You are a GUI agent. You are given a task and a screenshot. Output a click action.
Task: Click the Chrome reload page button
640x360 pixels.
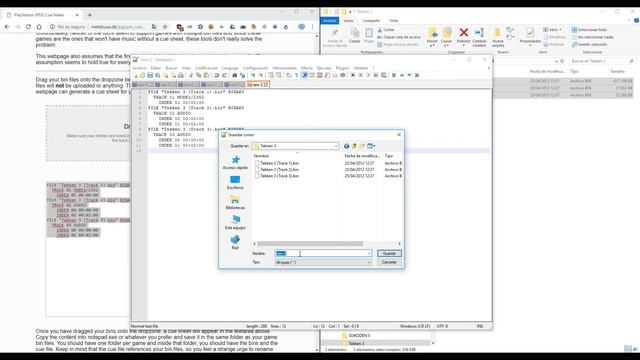click(28, 27)
